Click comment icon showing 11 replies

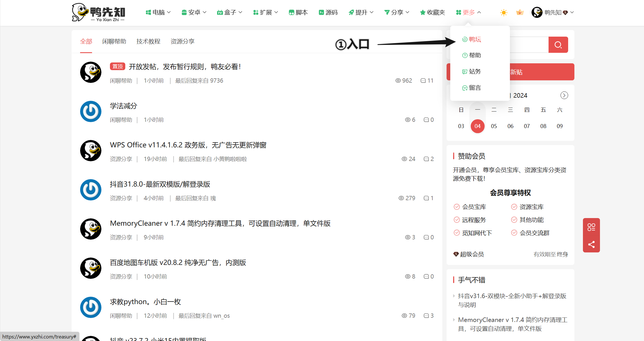[423, 81]
